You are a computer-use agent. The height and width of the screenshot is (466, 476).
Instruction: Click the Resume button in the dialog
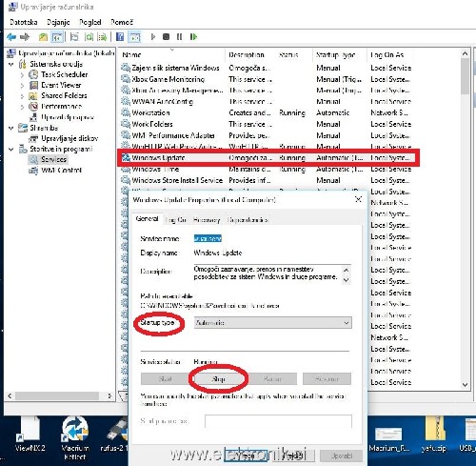point(327,379)
